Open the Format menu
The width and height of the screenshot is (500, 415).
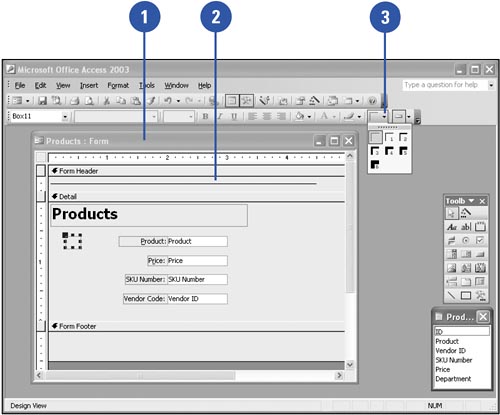point(118,85)
